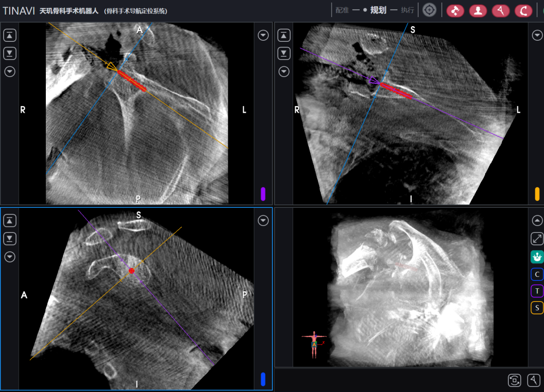Click the purple color marker in axial view
The height and width of the screenshot is (392, 544).
(263, 194)
